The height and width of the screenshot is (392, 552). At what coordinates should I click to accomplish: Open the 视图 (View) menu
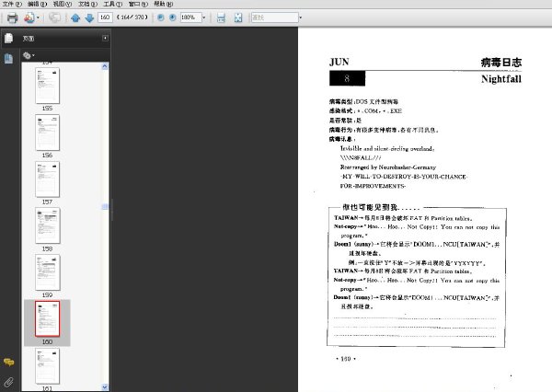click(x=63, y=4)
